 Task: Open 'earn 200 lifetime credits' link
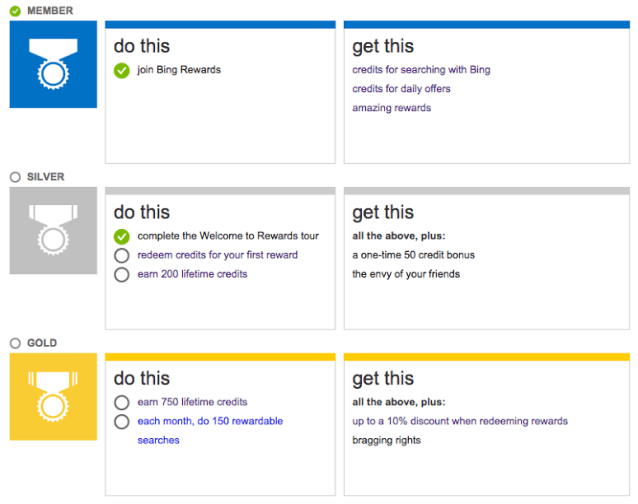(x=192, y=274)
